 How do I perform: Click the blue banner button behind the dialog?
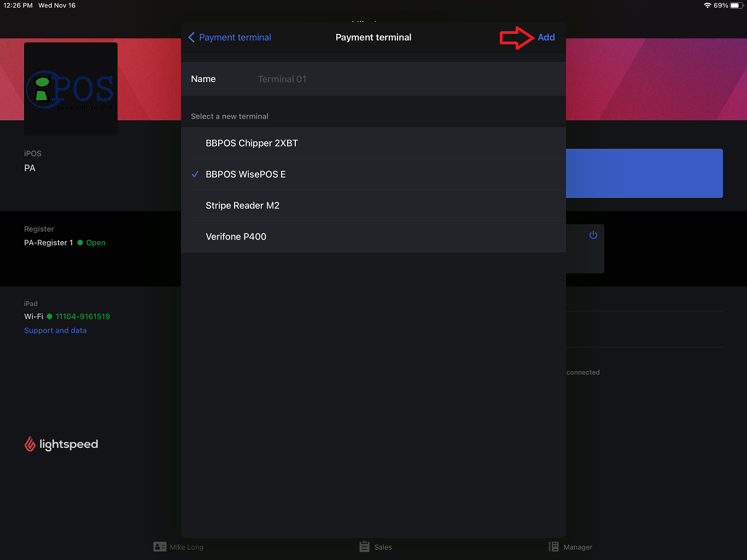[x=644, y=173]
